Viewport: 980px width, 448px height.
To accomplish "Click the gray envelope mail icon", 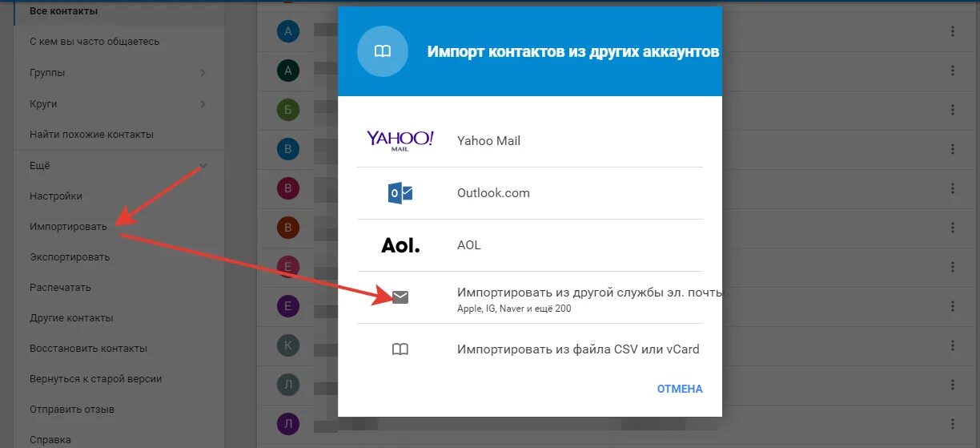I will tap(400, 297).
